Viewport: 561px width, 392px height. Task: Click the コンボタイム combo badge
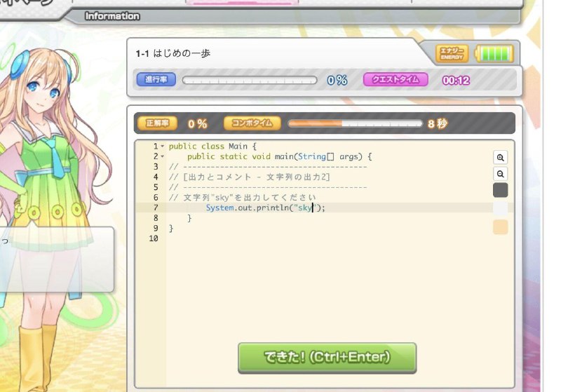[x=252, y=123]
